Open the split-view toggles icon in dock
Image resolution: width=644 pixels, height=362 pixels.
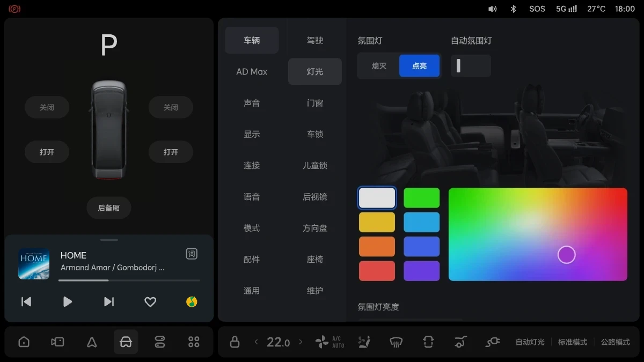click(x=160, y=342)
